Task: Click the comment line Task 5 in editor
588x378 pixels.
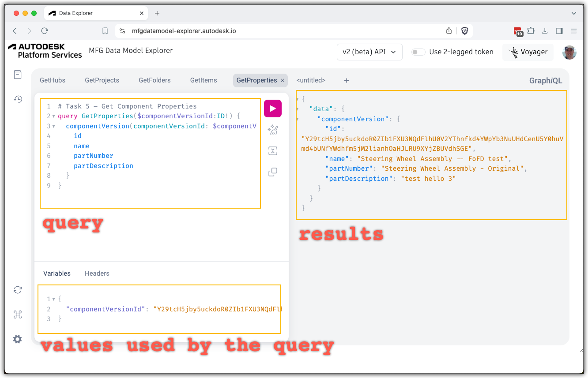Action: [x=127, y=106]
